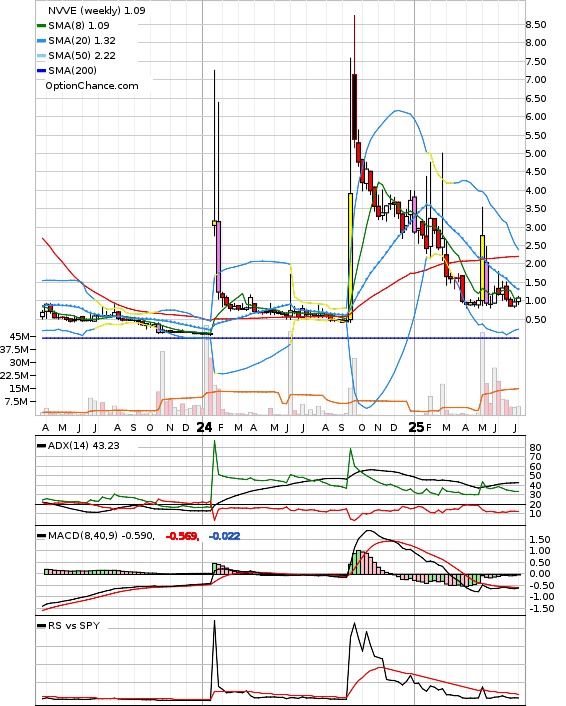Click the SMA(200) legend label
This screenshot has height=706, width=566.
72,71
